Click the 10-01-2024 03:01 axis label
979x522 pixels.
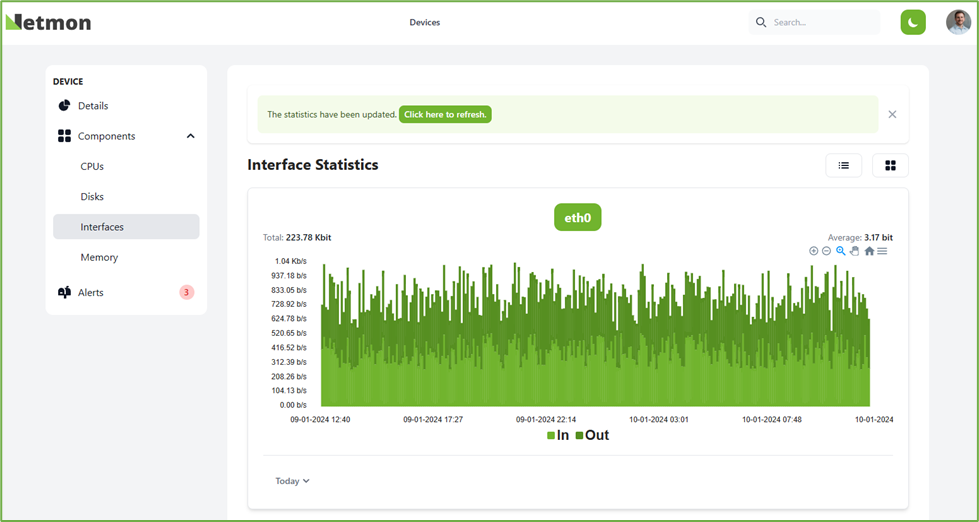coord(659,420)
